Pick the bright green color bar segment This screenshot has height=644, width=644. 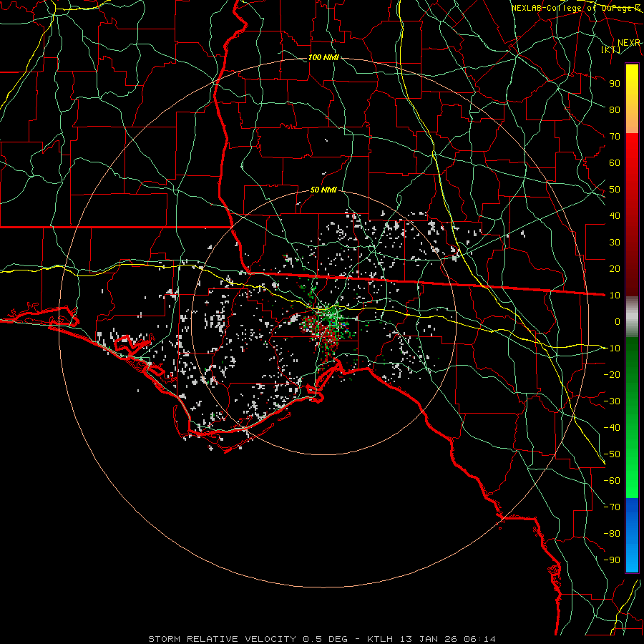coord(632,477)
